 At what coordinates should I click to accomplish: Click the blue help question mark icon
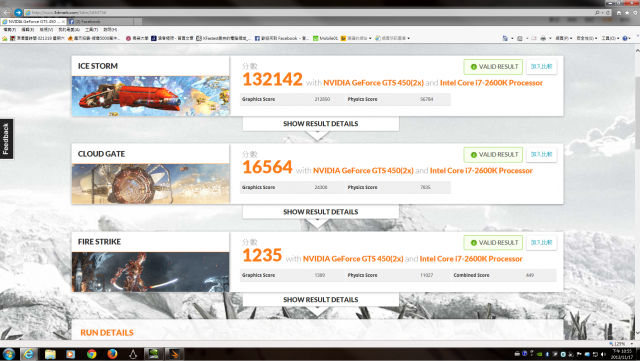pos(625,38)
